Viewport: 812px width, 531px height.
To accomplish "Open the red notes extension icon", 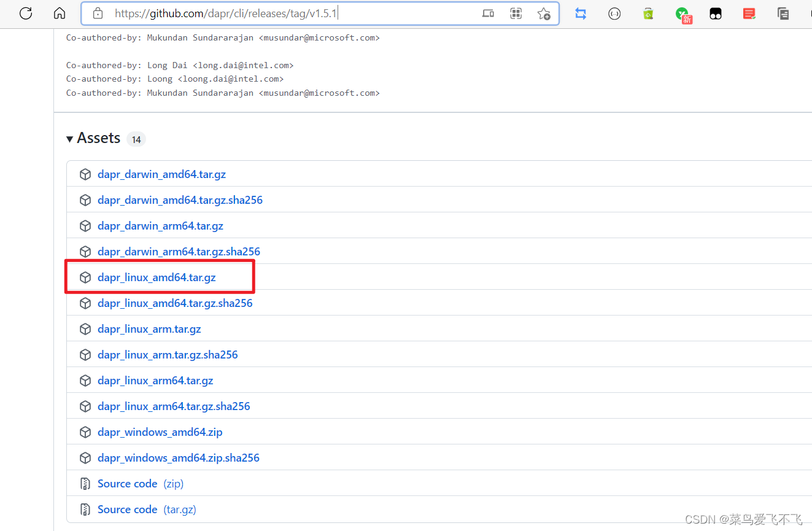I will tap(749, 14).
